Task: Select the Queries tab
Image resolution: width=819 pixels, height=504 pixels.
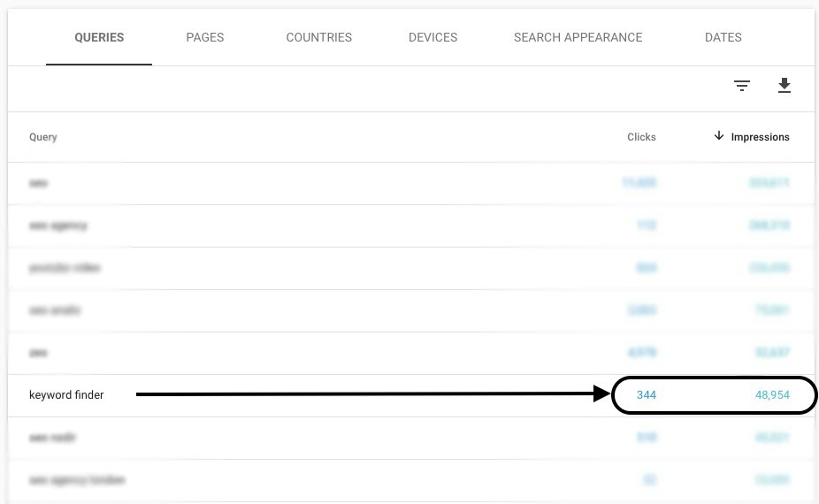Action: pyautogui.click(x=99, y=37)
